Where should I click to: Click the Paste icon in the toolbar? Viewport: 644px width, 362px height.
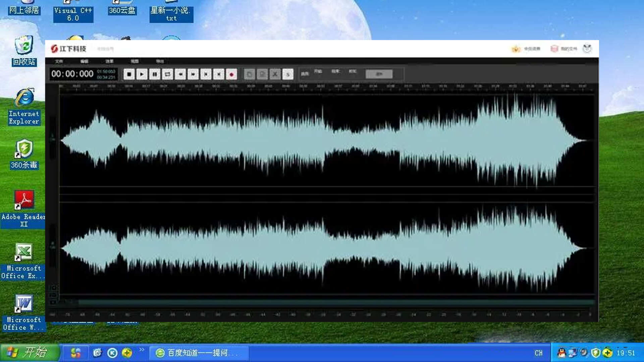262,74
